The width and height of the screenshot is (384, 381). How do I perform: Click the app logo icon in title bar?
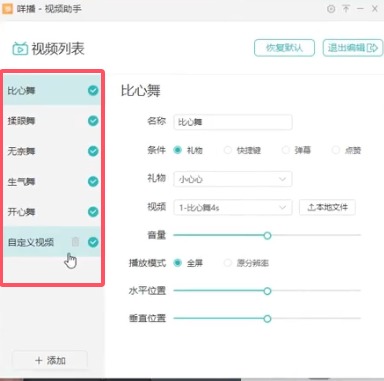coord(8,8)
